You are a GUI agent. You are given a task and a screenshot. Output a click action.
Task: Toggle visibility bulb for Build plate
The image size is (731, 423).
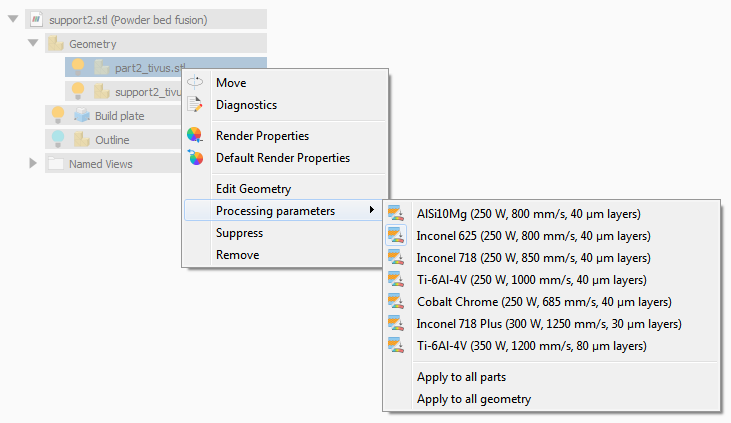click(58, 115)
